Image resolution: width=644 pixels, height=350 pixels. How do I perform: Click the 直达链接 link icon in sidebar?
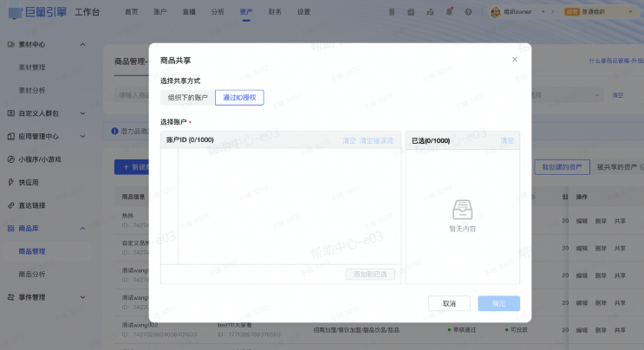(x=11, y=205)
